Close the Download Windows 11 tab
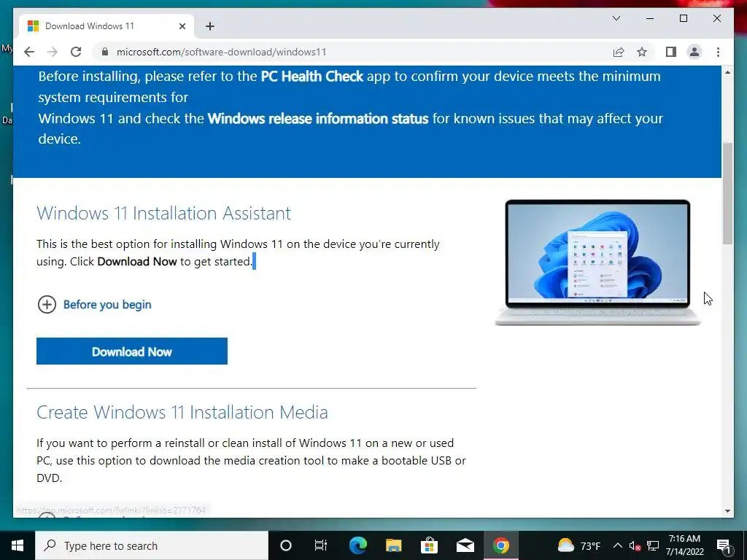The height and width of the screenshot is (560, 747). [x=182, y=26]
